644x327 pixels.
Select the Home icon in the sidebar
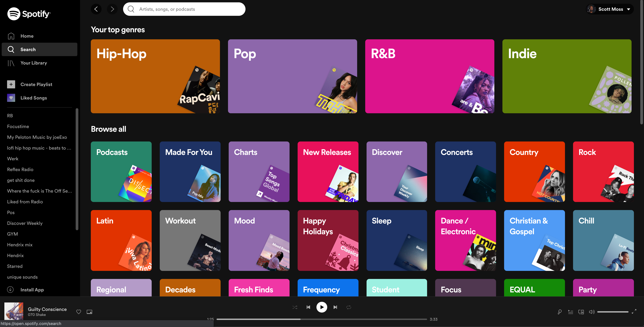click(x=11, y=36)
